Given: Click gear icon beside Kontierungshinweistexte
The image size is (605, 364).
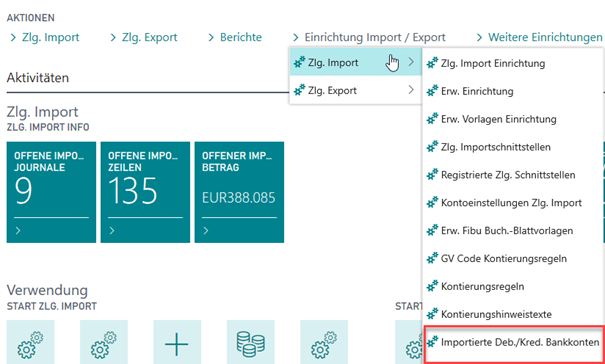Looking at the screenshot, I should tap(433, 313).
